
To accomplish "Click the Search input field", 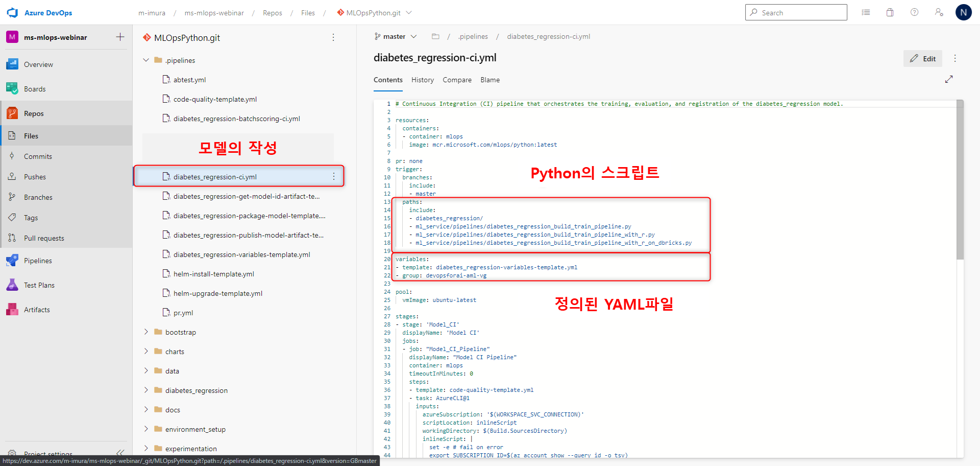I will click(796, 12).
